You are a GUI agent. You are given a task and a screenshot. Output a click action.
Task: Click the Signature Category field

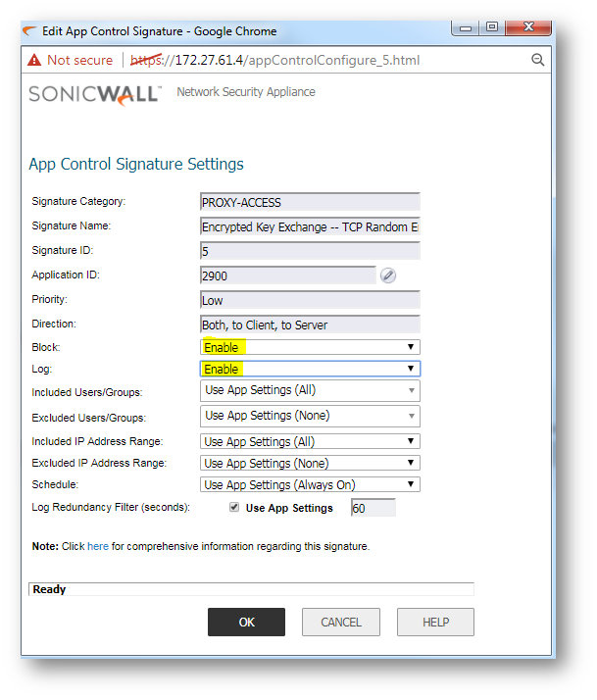[310, 202]
